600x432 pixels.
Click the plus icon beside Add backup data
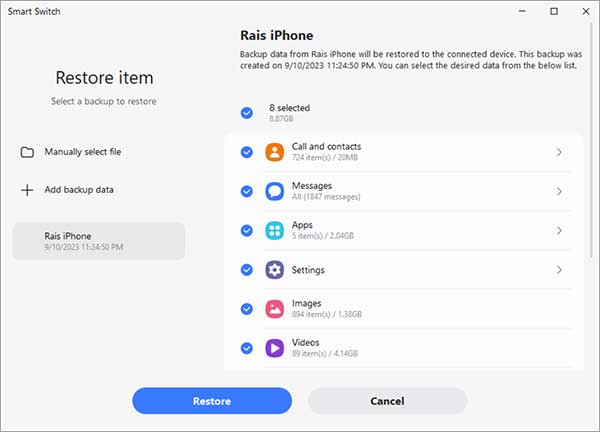click(x=27, y=189)
